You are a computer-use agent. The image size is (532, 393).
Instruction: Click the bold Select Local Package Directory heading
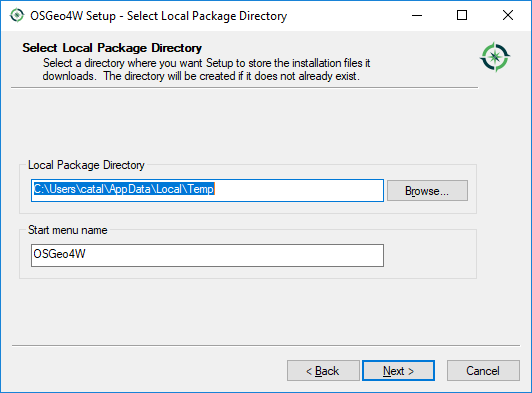point(112,48)
